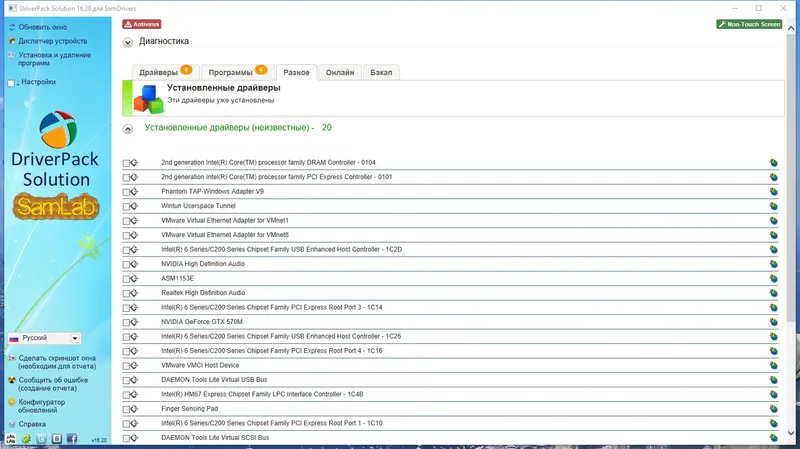This screenshot has width=800, height=449.
Task: Click the globe icon for DAEMON Tools Lite Virtual USB Bus
Action: click(x=773, y=380)
